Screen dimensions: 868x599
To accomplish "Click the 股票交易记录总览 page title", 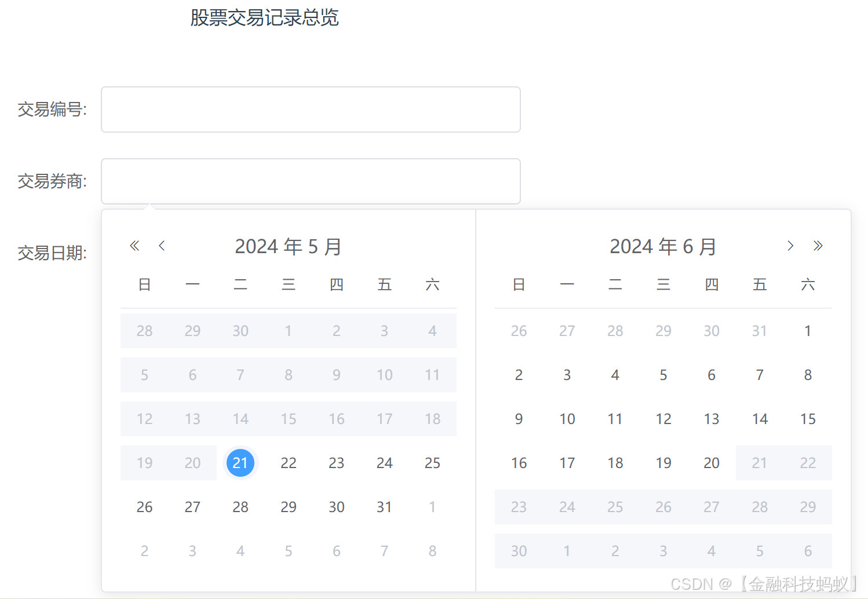I will pyautogui.click(x=264, y=17).
